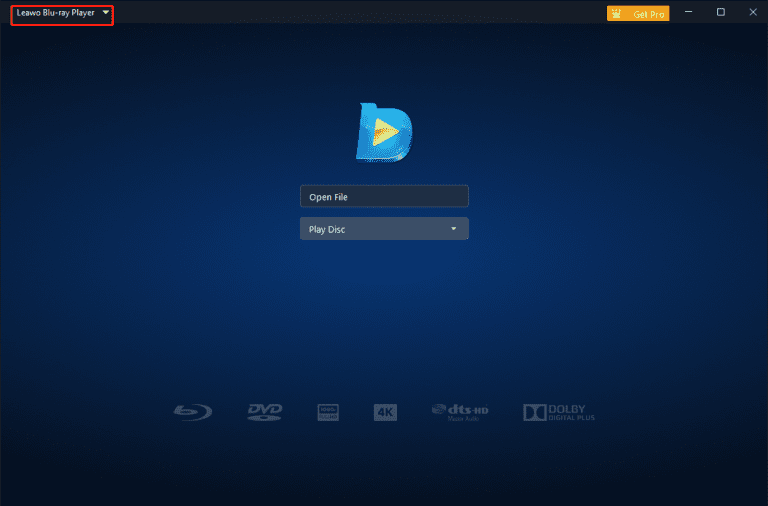Maximize the Leawo player window
768x506 pixels.
[x=720, y=13]
